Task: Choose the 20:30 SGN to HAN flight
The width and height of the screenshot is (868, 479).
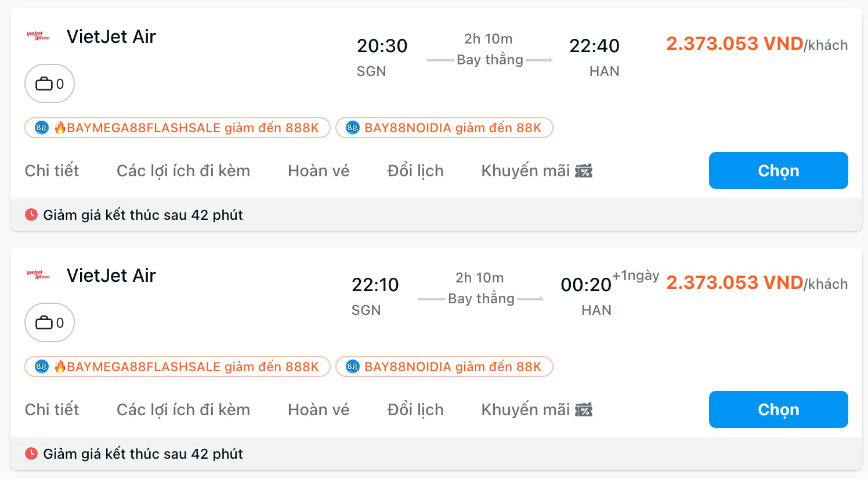Action: (779, 170)
